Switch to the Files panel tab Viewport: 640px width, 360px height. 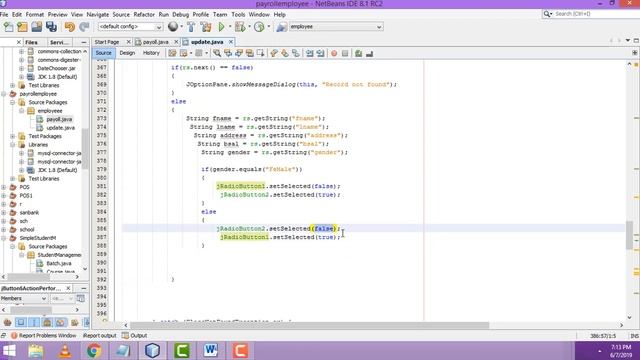[x=31, y=42]
